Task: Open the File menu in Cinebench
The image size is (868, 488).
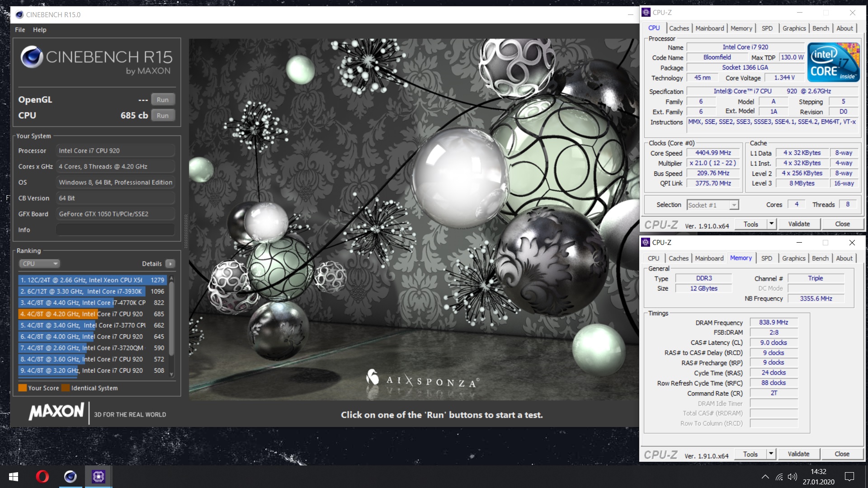Action: [x=20, y=30]
